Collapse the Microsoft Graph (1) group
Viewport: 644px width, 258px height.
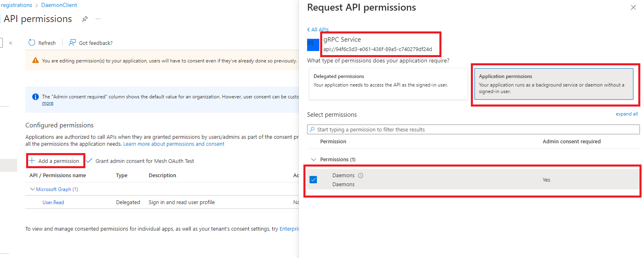pos(33,189)
